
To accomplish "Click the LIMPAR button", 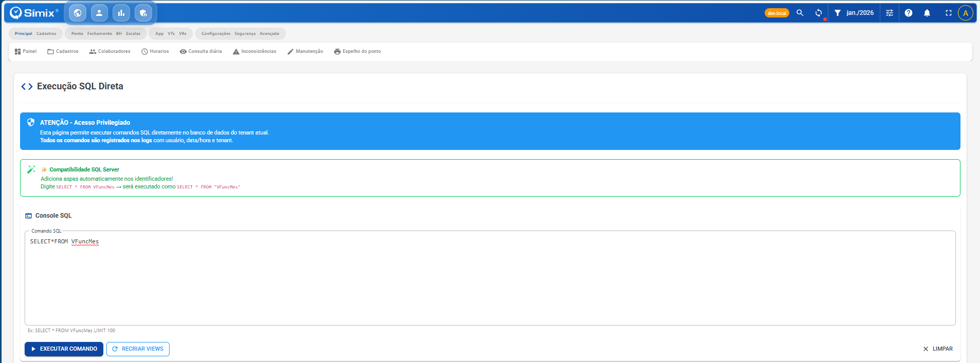I will tap(938, 349).
